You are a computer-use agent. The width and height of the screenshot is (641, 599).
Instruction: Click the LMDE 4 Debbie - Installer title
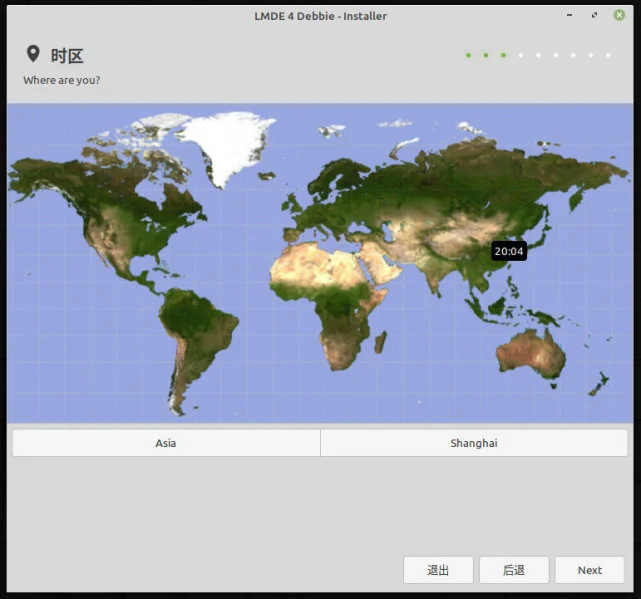pos(320,16)
